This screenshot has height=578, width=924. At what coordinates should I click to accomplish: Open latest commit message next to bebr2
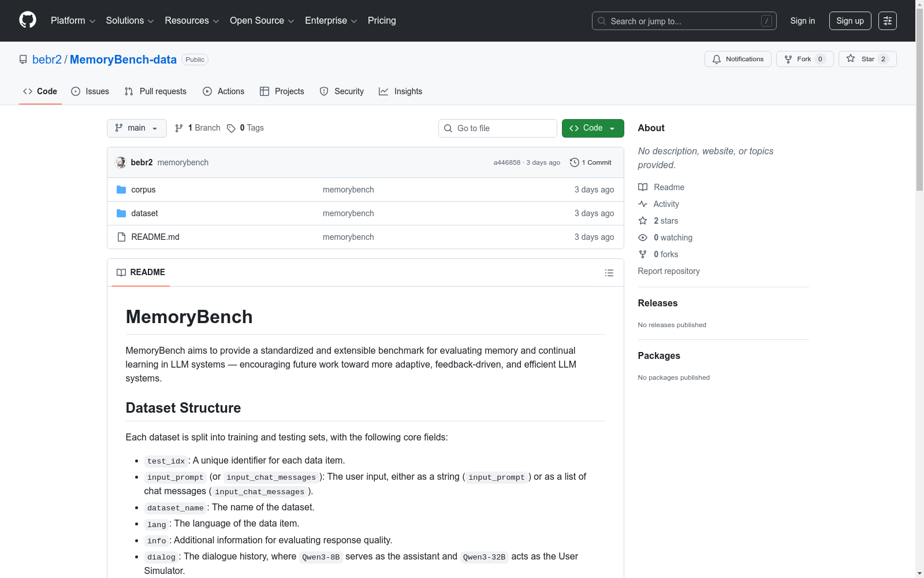pyautogui.click(x=183, y=162)
